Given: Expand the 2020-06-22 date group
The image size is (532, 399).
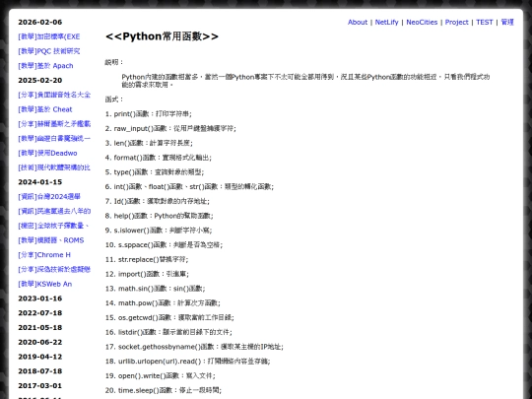Looking at the screenshot, I should click(x=40, y=342).
